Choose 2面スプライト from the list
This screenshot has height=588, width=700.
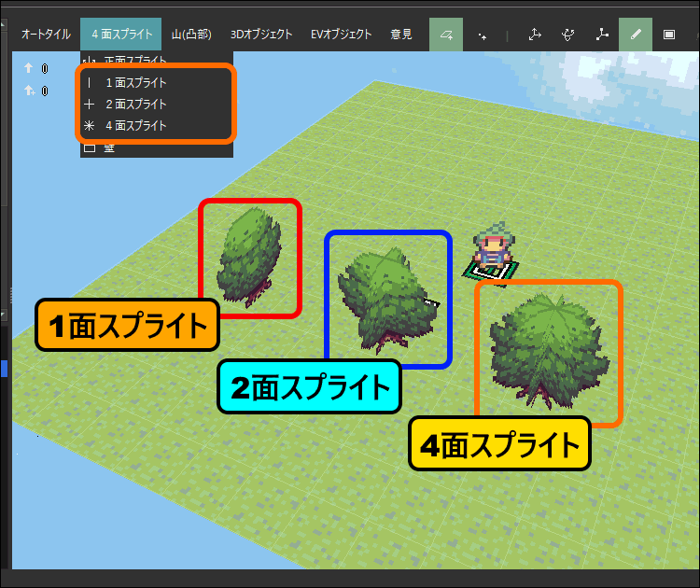pos(135,104)
